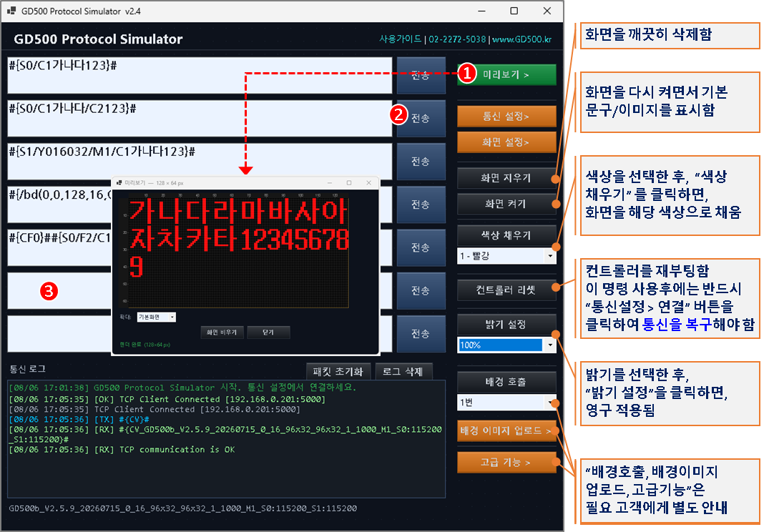Click the firmware version status bar text
Image resolution: width=764 pixels, height=532 pixels.
pyautogui.click(x=182, y=508)
